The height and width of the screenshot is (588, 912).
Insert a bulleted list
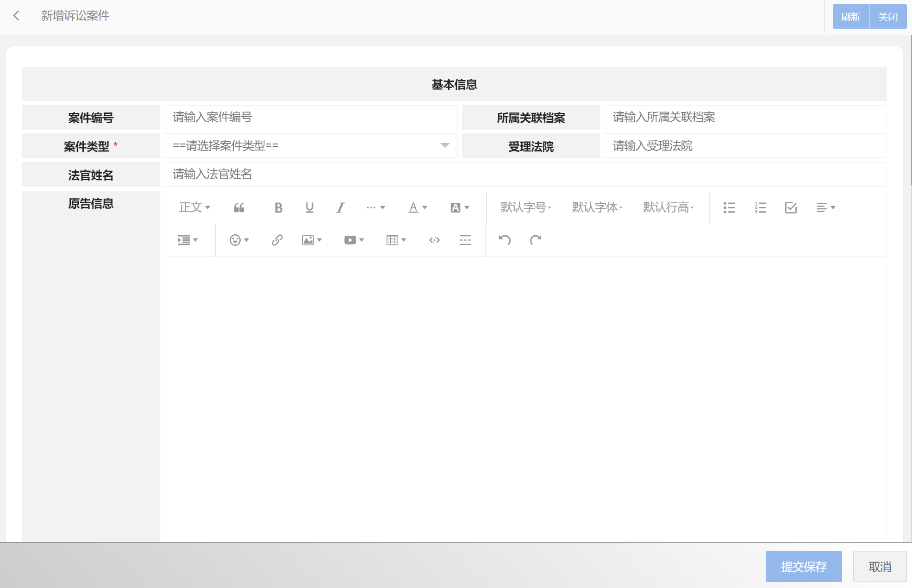coord(729,207)
